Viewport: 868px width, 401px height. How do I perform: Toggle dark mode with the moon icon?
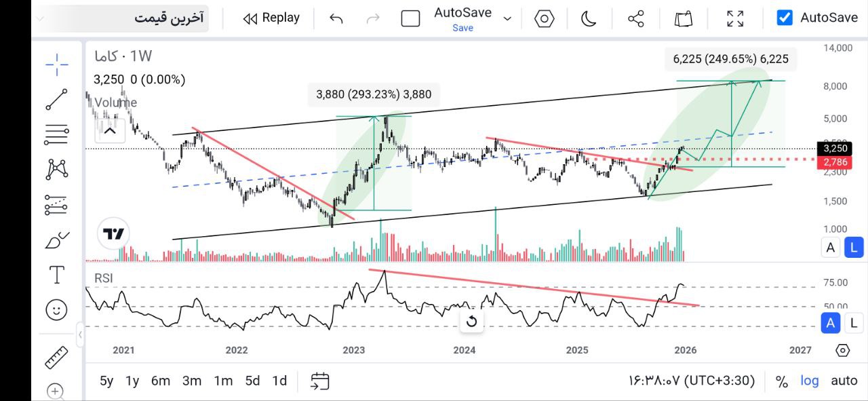click(588, 18)
